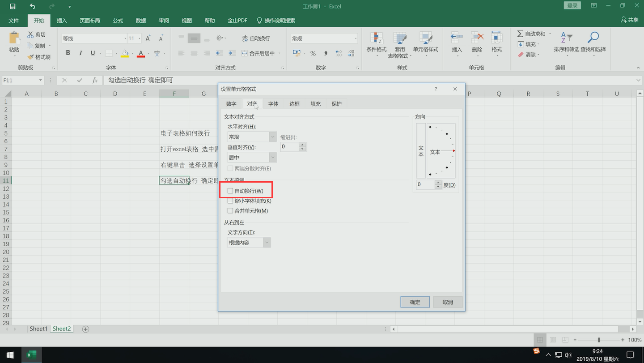
Task: Toggle Underline formatting
Action: 93,53
